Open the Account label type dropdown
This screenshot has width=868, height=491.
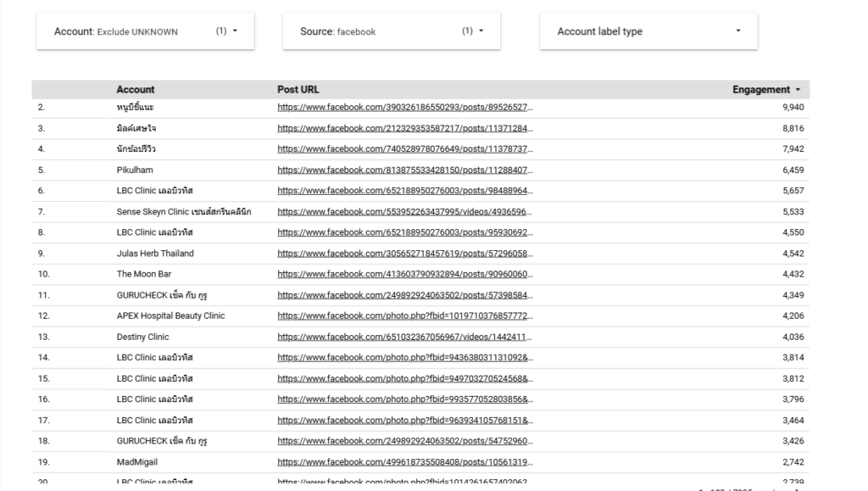coord(648,31)
